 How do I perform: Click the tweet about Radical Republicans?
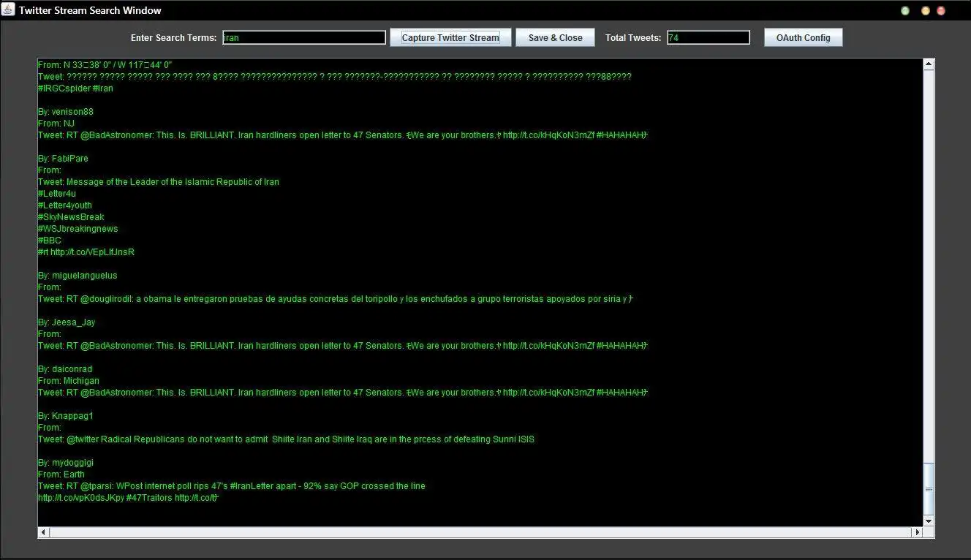[x=286, y=439]
